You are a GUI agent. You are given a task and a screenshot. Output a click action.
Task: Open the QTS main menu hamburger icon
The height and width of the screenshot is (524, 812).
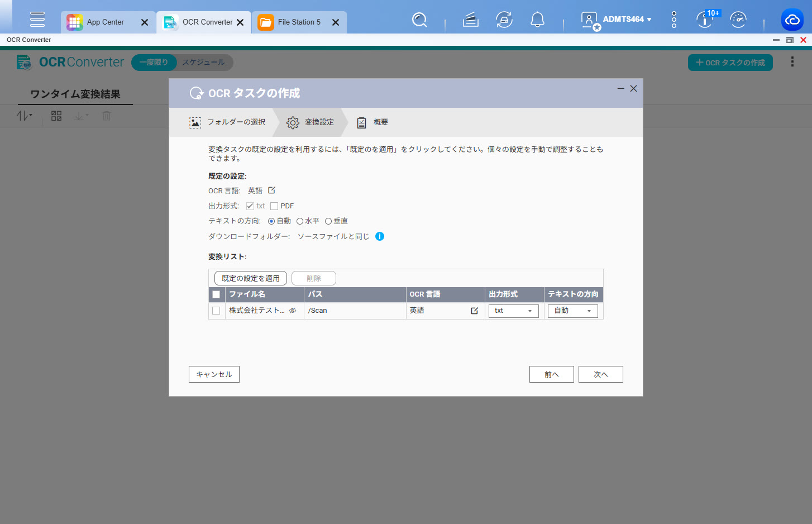coord(37,19)
